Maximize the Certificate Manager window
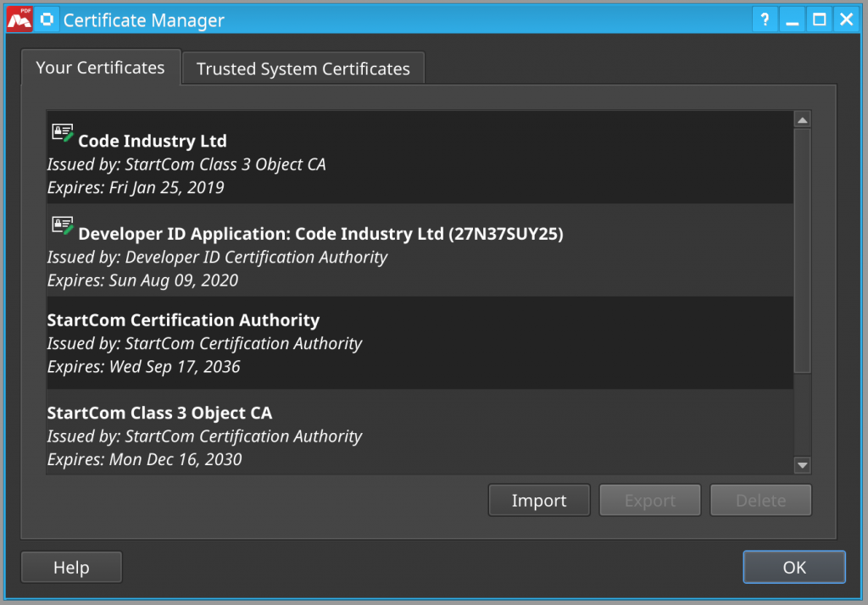 820,20
